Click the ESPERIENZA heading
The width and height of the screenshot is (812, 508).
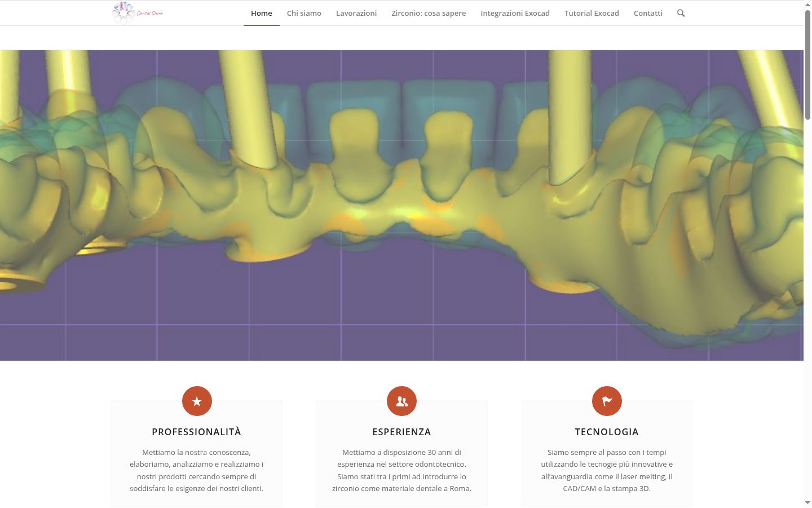click(x=401, y=432)
